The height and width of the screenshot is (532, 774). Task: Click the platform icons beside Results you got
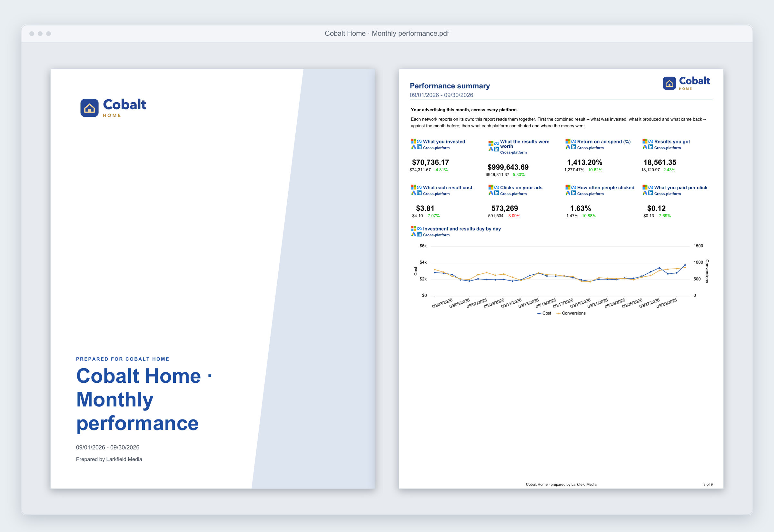pyautogui.click(x=648, y=144)
